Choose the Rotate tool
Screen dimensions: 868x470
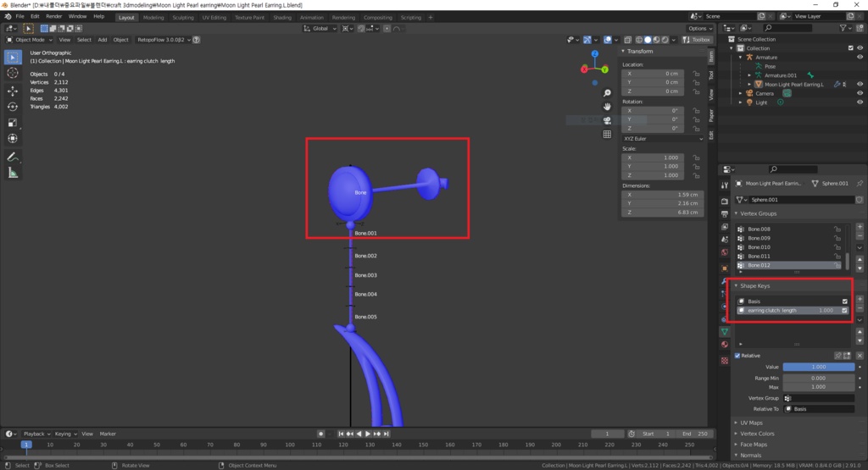pyautogui.click(x=13, y=107)
